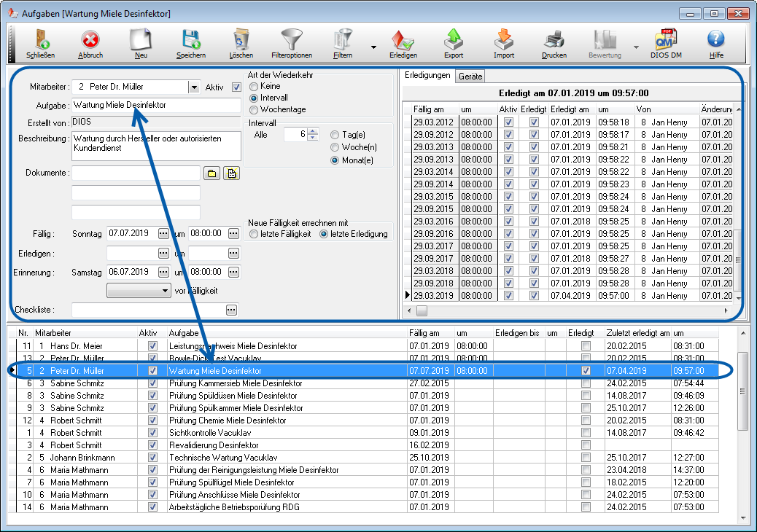Toggle Erledigt checkbox for Wartung Miele Desinfektor
Viewport: 757px width, 532px height.
point(586,371)
